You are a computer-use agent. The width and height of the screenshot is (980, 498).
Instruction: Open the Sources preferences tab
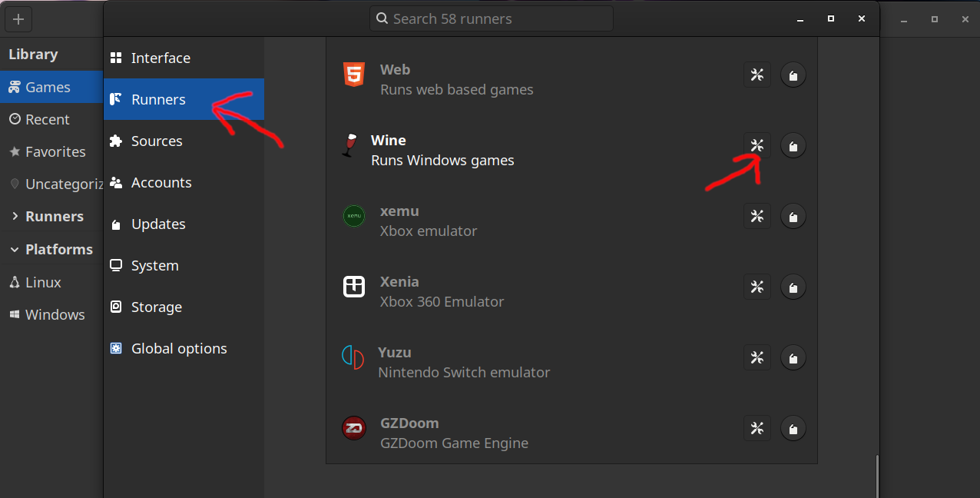tap(184, 141)
